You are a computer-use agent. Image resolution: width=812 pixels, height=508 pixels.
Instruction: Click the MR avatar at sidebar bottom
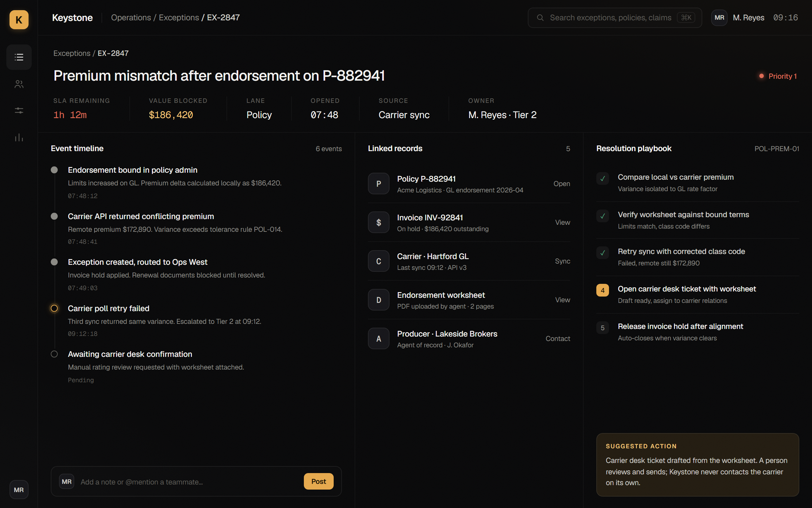[x=19, y=490]
